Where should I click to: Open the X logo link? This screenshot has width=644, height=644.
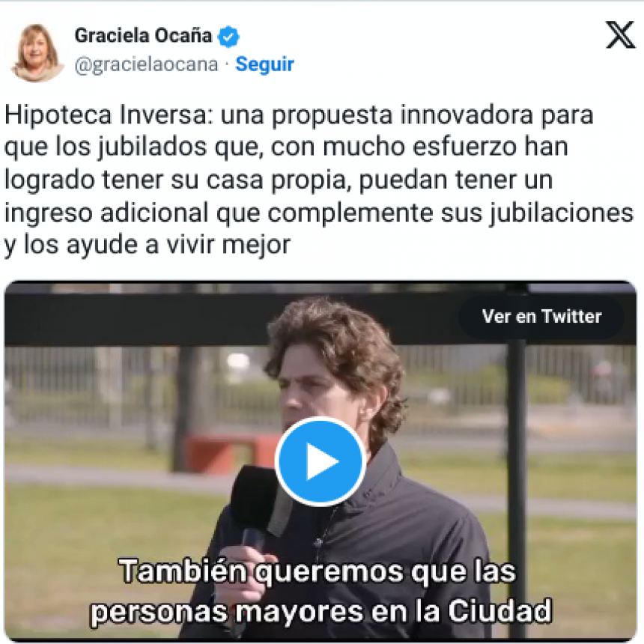621,35
